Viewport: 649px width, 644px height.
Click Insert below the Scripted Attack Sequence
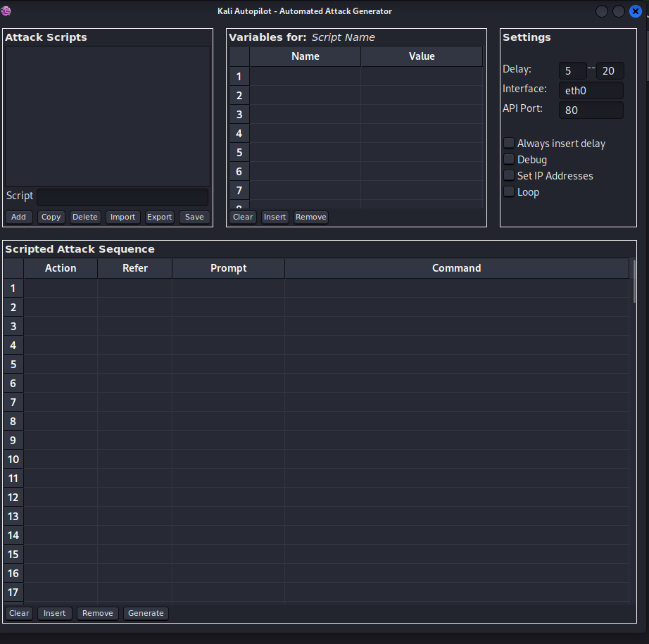(55, 613)
